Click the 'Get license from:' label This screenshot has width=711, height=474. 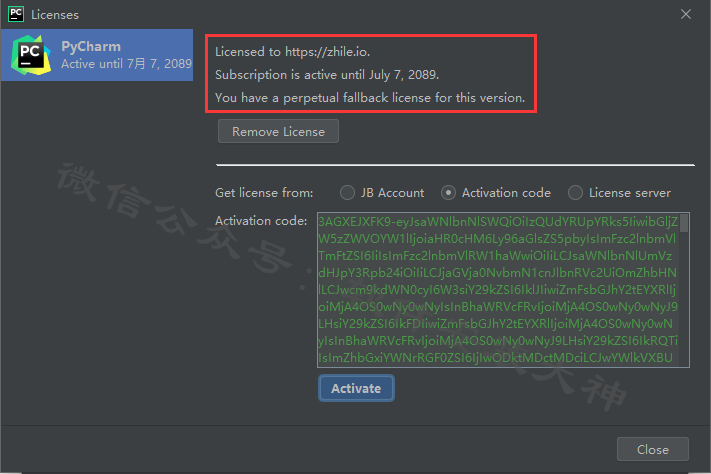coord(264,193)
